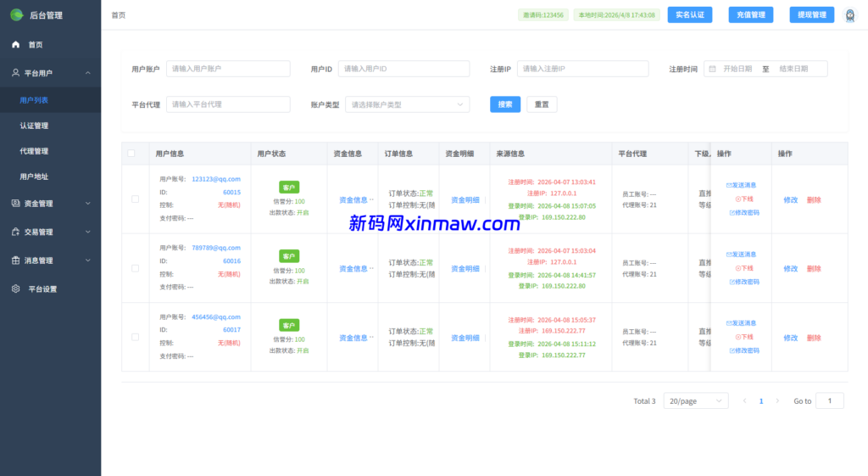Click the 平台代理 input field
The height and width of the screenshot is (476, 868).
[x=228, y=104]
